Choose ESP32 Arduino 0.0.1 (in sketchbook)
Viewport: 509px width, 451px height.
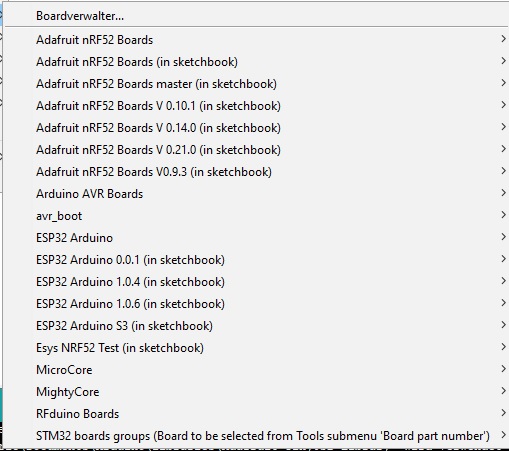[256, 260]
